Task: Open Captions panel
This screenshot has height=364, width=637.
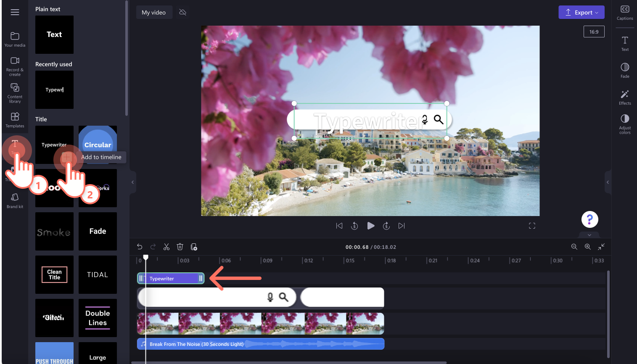Action: click(x=625, y=13)
